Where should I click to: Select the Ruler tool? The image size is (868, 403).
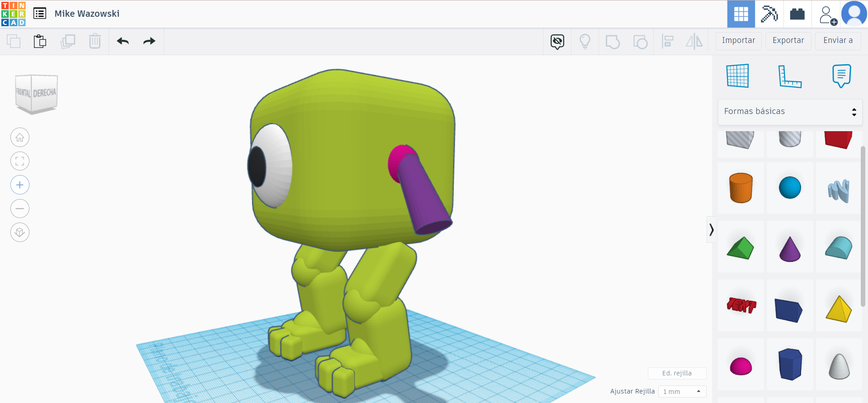pos(790,76)
